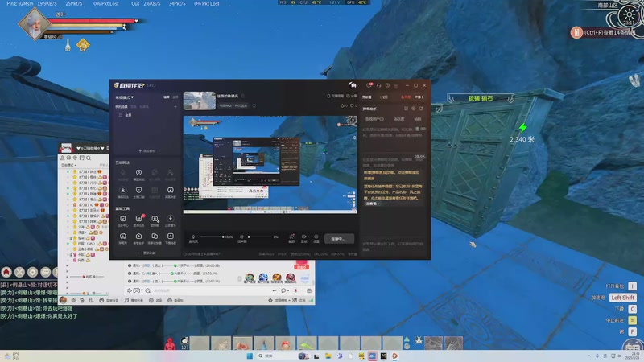Click the microphone volume slider at 100%
644x362 pixels.
pyautogui.click(x=212, y=237)
